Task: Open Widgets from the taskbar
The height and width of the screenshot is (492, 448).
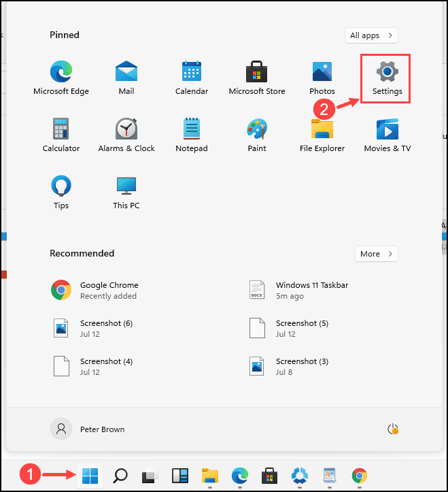Action: pyautogui.click(x=180, y=476)
